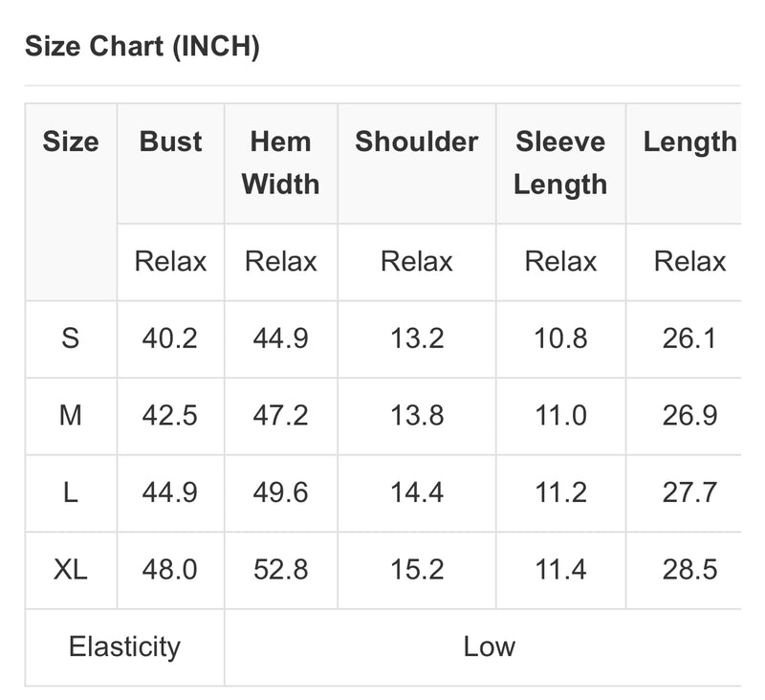Click the Elasticity row label
Image resolution: width=765 pixels, height=700 pixels.
(124, 646)
